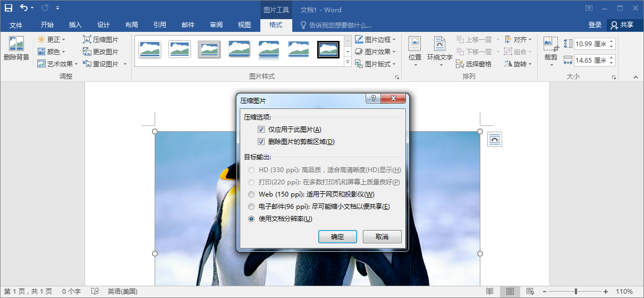Viewport: 644px width, 298px height.
Task: Click the Change Picture (更改图片) icon
Action: pos(87,52)
